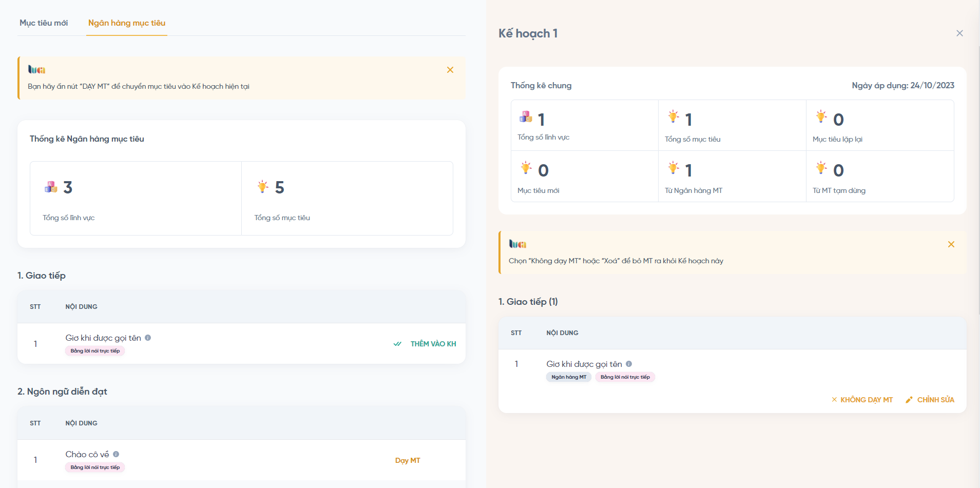Click "KHÔNG DẠY MT" to remove goal
The width and height of the screenshot is (980, 488).
pyautogui.click(x=862, y=400)
